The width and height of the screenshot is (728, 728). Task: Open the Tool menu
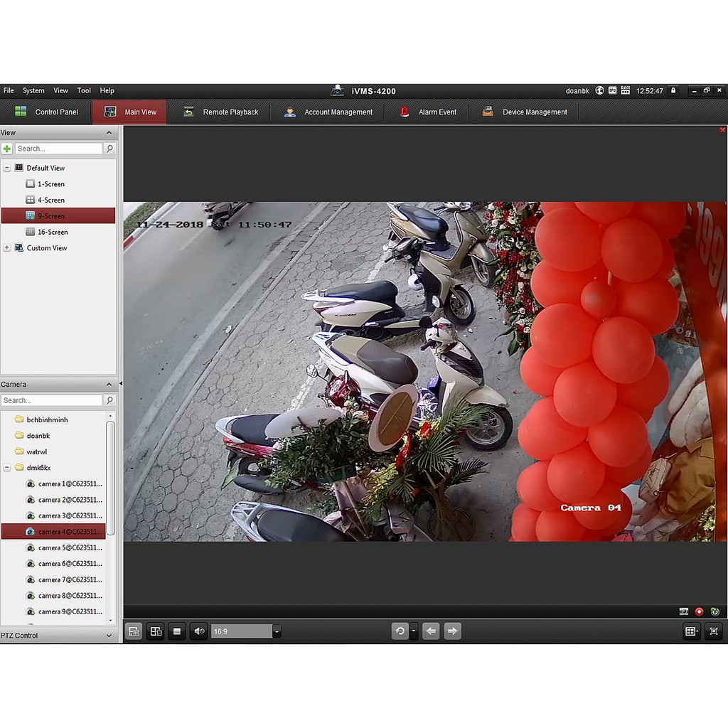pyautogui.click(x=84, y=91)
